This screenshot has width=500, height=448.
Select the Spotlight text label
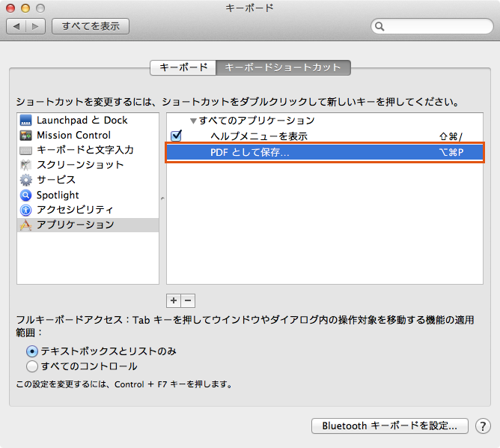pyautogui.click(x=58, y=195)
